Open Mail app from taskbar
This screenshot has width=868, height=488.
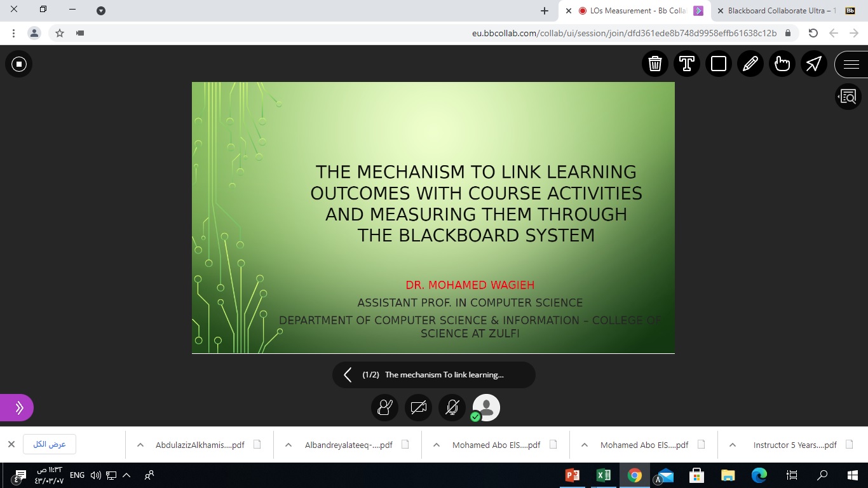tap(665, 475)
